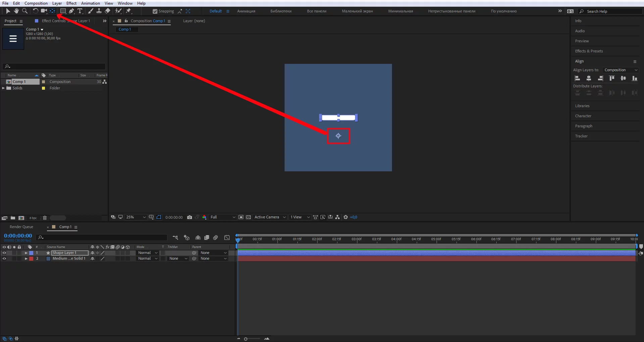Select the Type tool
The image size is (644, 342).
80,11
